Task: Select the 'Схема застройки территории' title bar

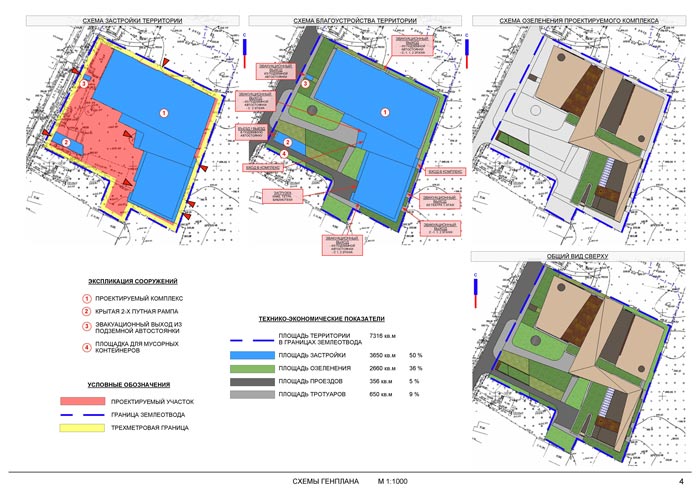Action: 123,19
